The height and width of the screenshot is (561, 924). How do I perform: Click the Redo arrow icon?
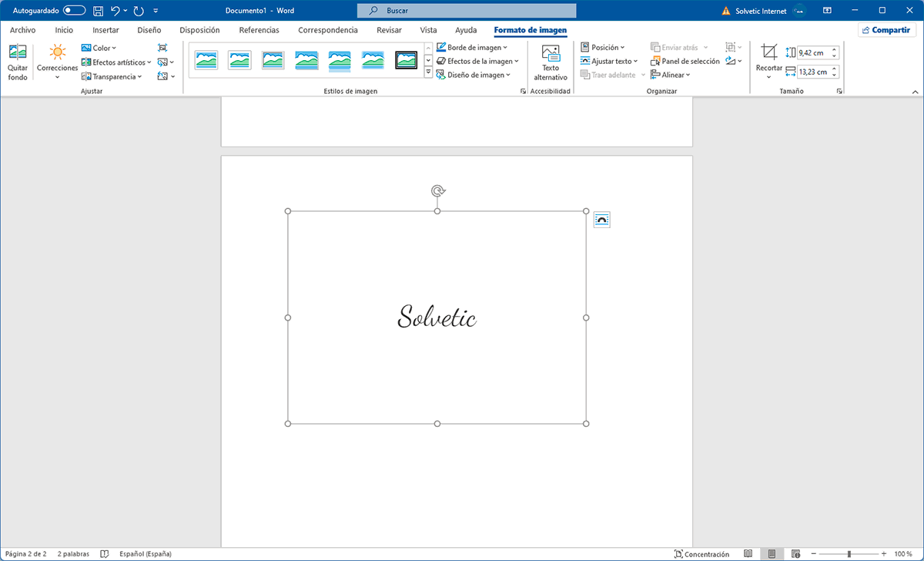point(139,11)
